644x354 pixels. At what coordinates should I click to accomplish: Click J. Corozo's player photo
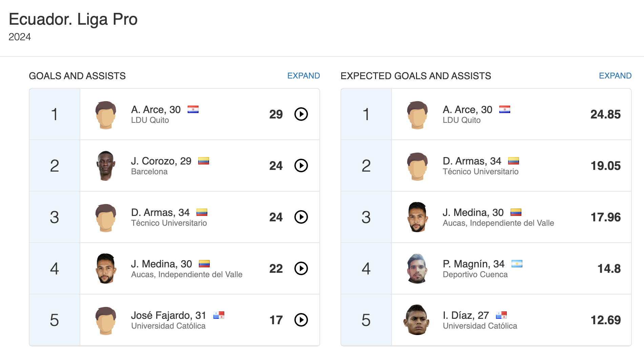coord(106,165)
